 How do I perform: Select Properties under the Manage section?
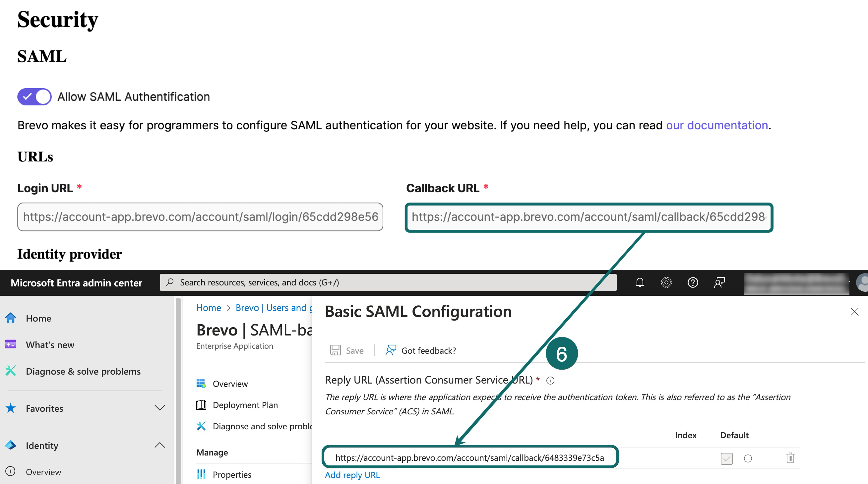click(x=231, y=474)
